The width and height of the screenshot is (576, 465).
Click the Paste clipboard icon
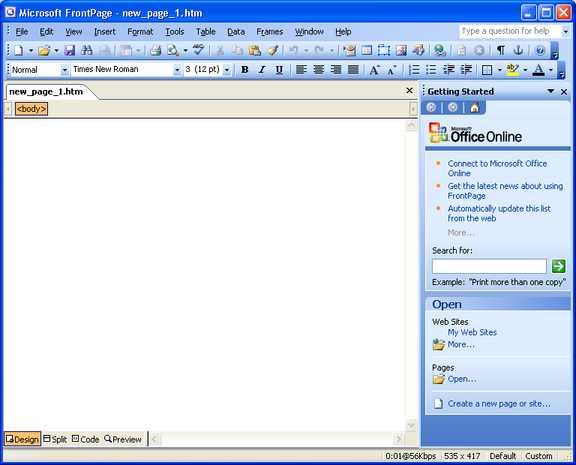pyautogui.click(x=255, y=50)
